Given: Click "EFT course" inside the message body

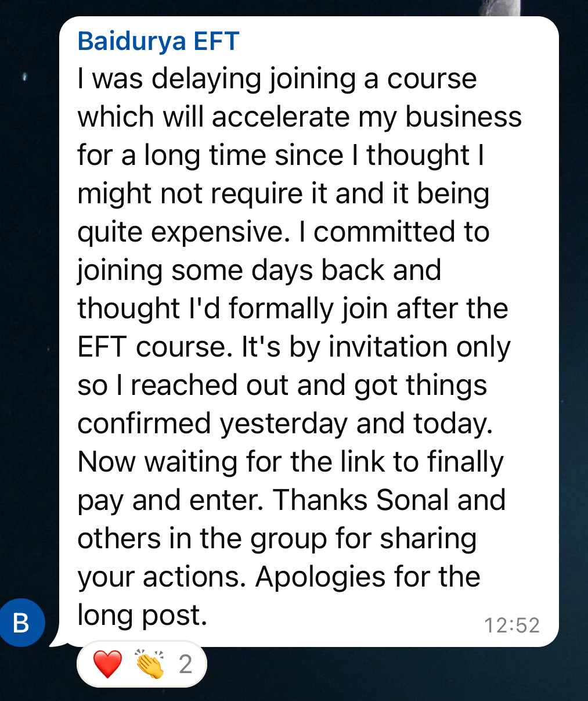Looking at the screenshot, I should tap(151, 347).
